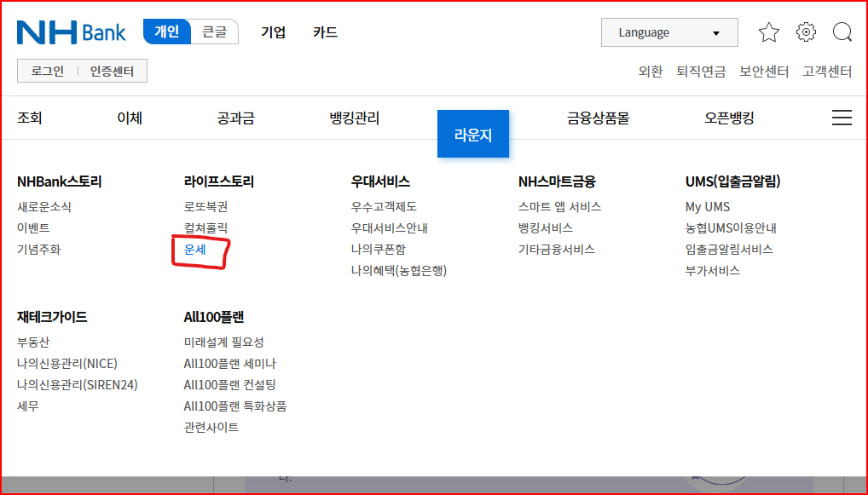
Task: Open the 뱅킹관리 main menu
Action: click(x=355, y=118)
